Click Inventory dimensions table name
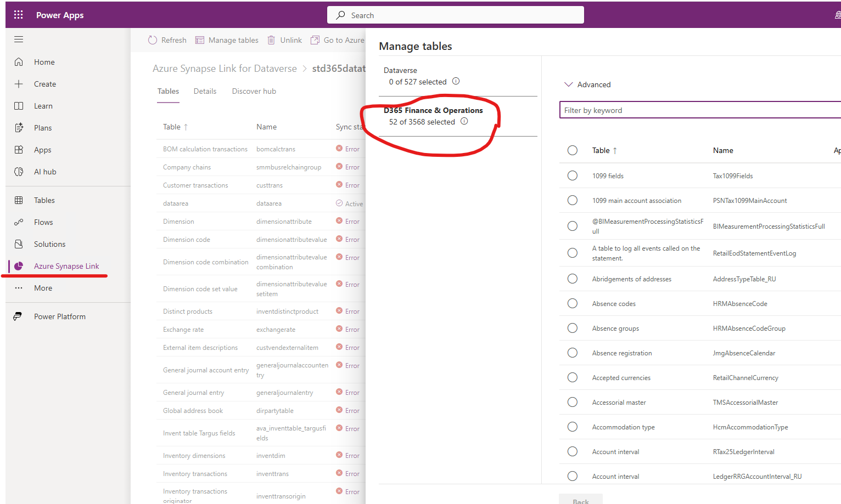The height and width of the screenshot is (504, 841). (x=194, y=455)
